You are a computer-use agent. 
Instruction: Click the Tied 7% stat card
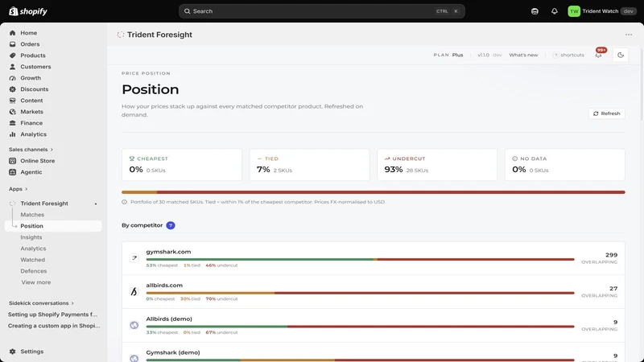[309, 165]
